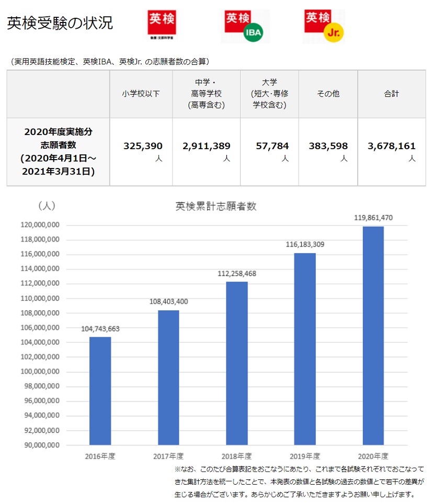Click the 英検 IBA logo

tap(245, 26)
